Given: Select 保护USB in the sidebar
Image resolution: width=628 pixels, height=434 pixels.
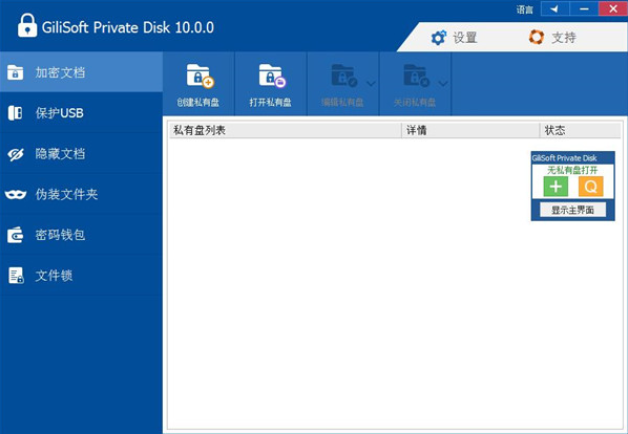Looking at the screenshot, I should [60, 113].
